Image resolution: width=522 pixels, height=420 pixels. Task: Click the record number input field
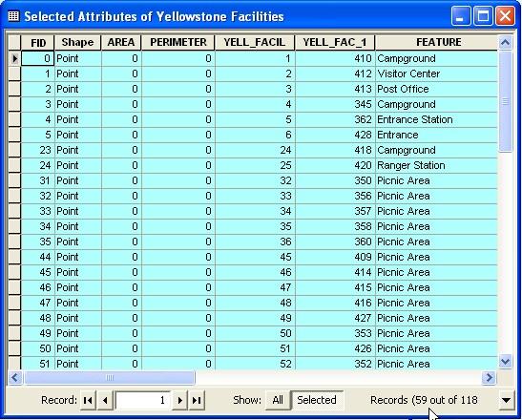coord(142,400)
